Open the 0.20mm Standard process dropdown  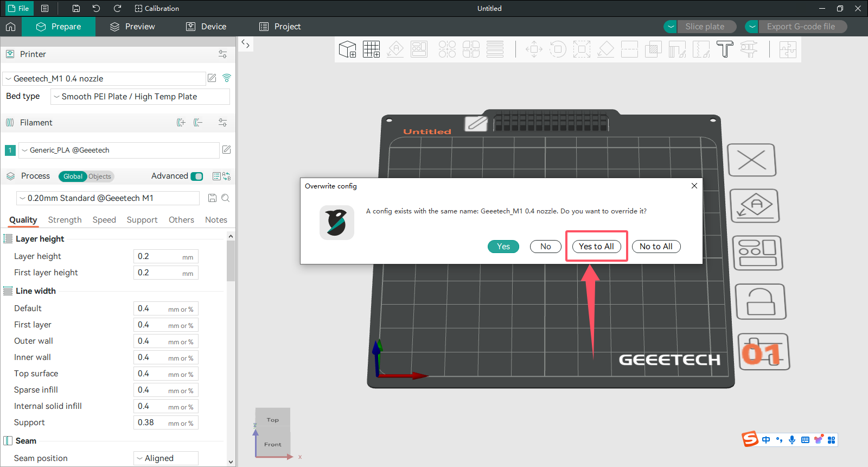pos(108,198)
